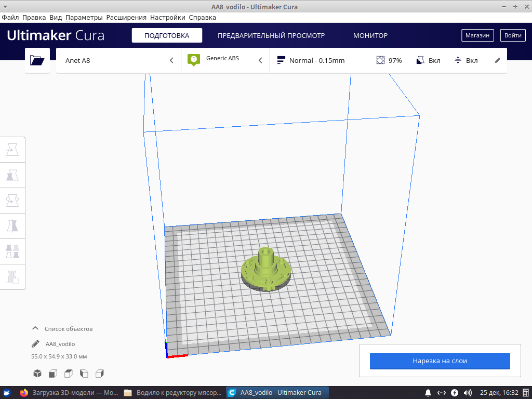Select the green 3D model on build plate
The width and height of the screenshot is (532, 399).
pyautogui.click(x=265, y=269)
